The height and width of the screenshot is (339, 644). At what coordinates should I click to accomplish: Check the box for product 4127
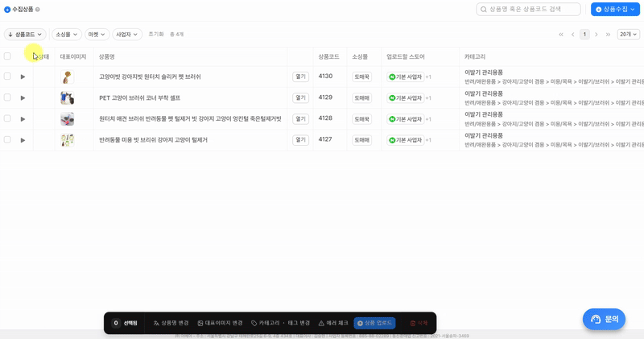(7, 140)
